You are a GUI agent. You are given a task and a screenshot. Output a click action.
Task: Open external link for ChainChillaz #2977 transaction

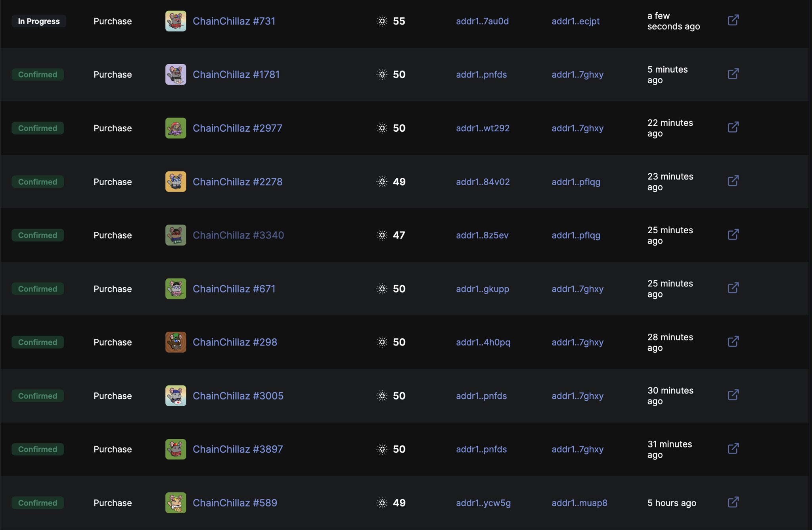click(733, 127)
